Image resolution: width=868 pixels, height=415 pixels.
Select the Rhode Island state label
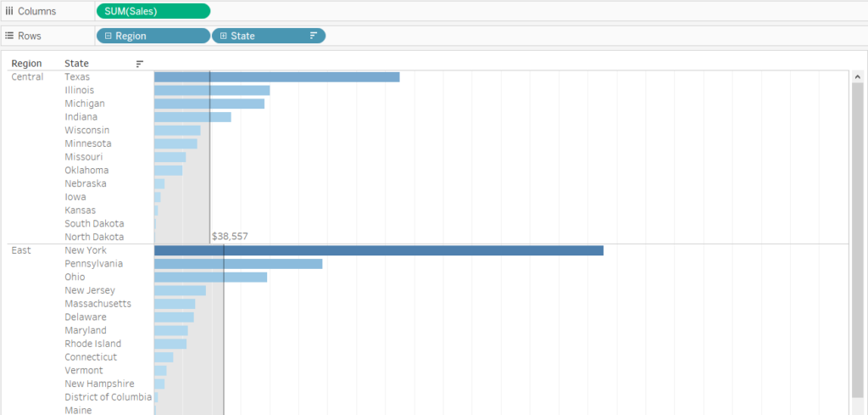(x=92, y=344)
